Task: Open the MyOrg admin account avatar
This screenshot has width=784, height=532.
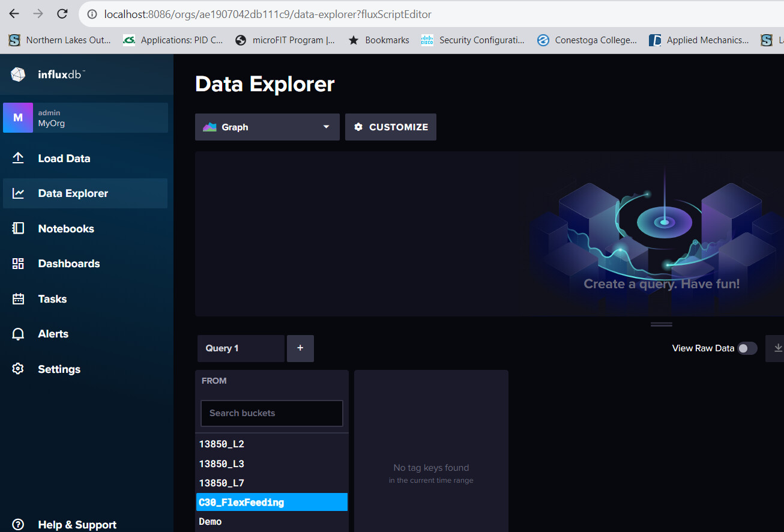Action: click(x=18, y=118)
